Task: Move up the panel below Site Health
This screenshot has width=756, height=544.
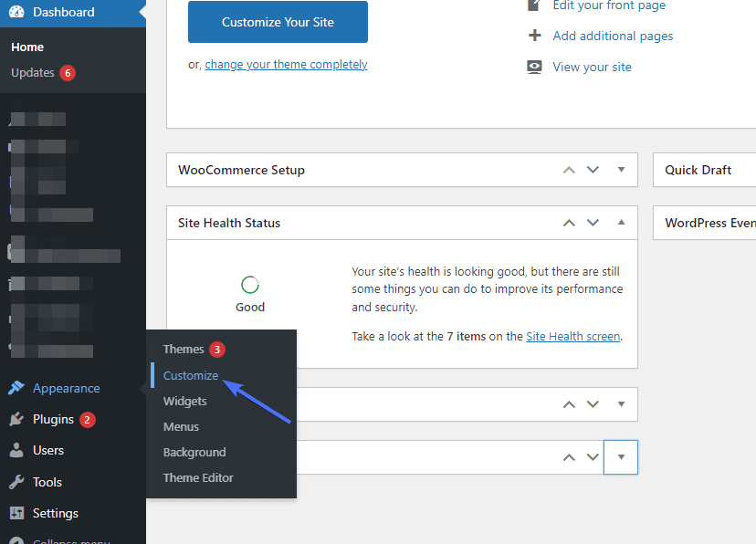Action: click(x=569, y=404)
